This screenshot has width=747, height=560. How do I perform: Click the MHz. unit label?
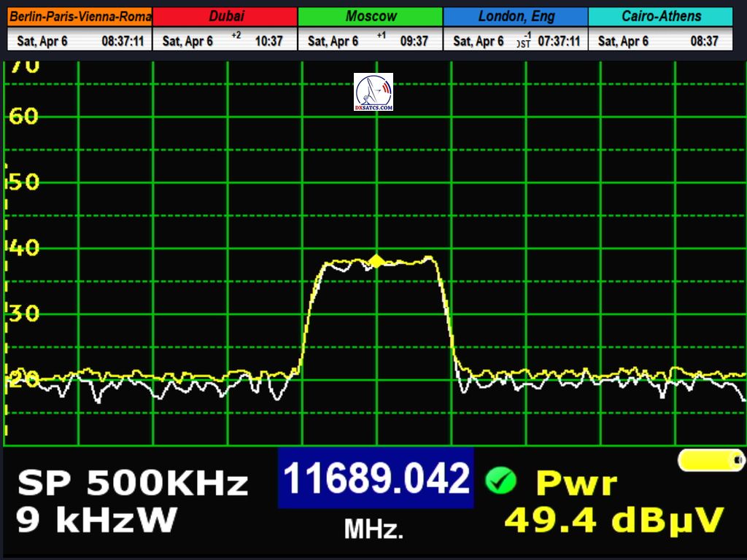tap(373, 529)
